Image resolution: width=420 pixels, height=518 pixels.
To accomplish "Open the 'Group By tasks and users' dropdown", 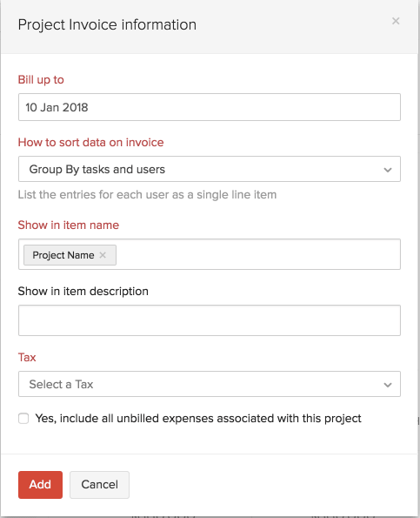I will click(210, 169).
